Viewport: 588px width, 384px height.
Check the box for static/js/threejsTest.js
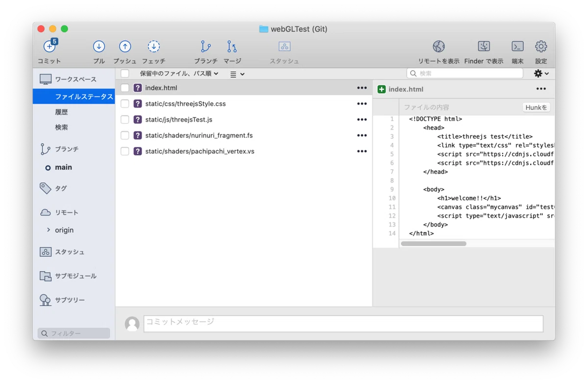pyautogui.click(x=125, y=120)
